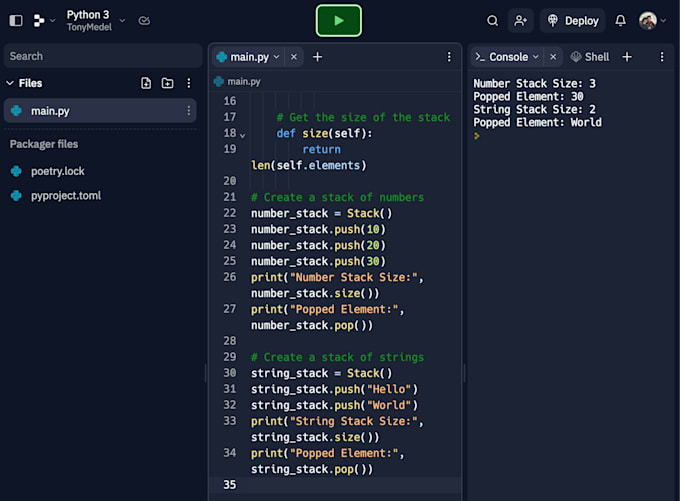
Task: Switch to the Console tab
Action: [508, 57]
